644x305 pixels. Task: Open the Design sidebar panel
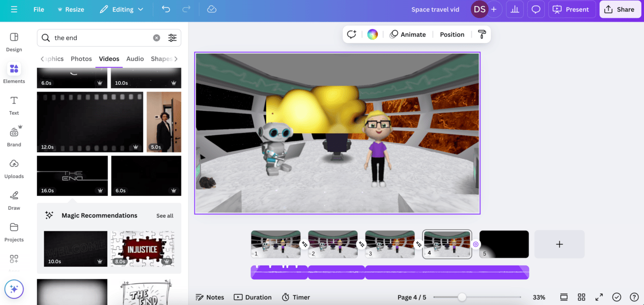tap(14, 42)
